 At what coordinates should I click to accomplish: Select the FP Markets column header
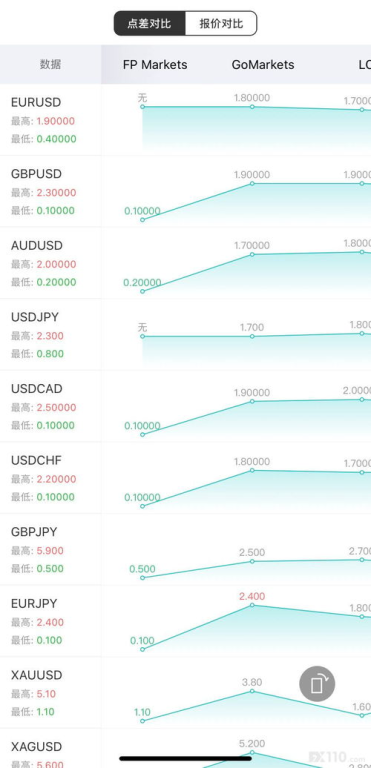click(155, 65)
